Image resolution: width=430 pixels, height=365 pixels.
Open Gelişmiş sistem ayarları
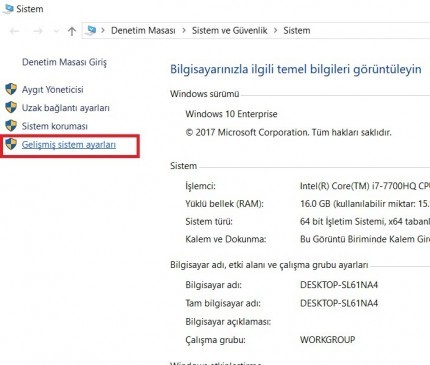tap(69, 145)
